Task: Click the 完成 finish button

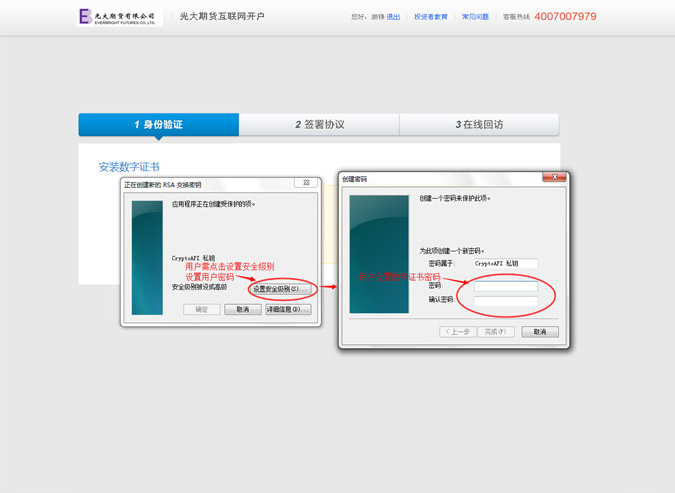Action: 496,332
